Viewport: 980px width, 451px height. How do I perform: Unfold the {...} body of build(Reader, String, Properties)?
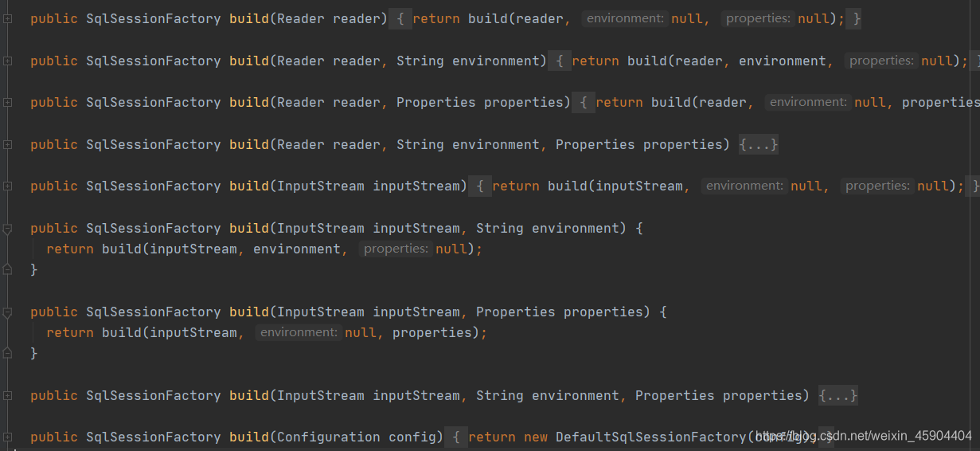pos(759,145)
